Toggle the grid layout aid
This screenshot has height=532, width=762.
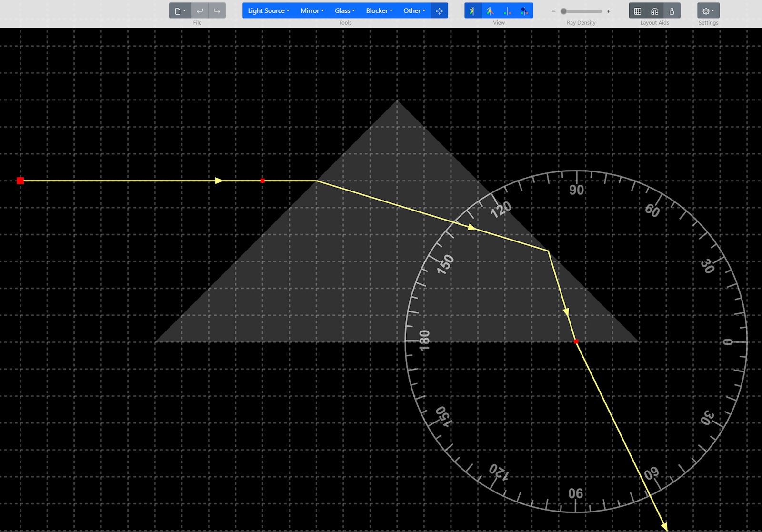coord(638,10)
